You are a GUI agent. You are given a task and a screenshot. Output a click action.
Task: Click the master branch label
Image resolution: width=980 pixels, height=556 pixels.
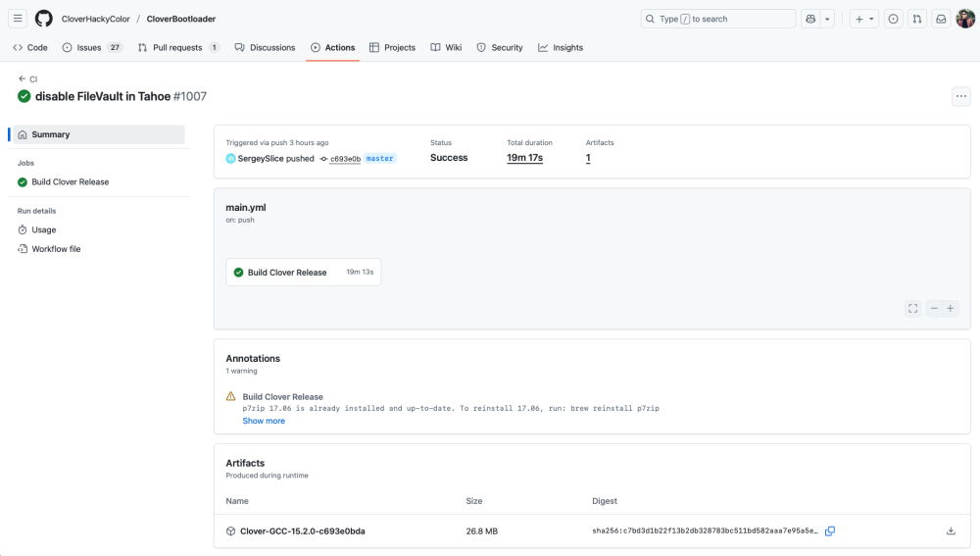379,158
